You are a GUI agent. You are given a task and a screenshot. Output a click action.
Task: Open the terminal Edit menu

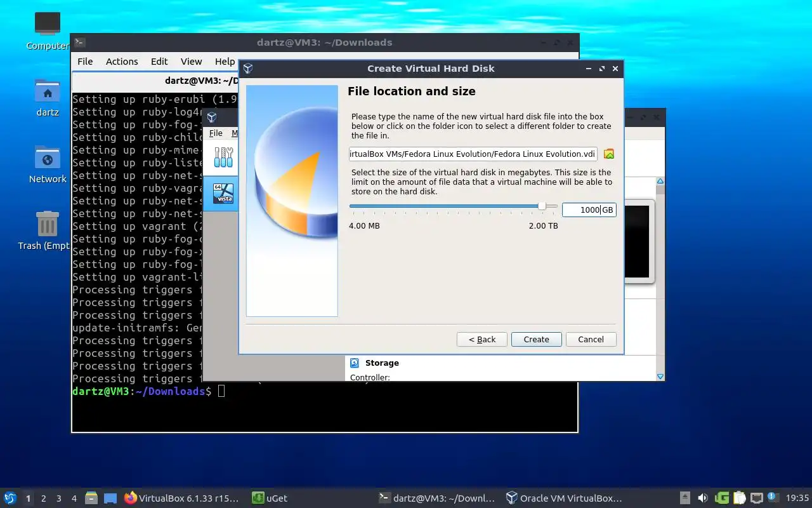click(x=159, y=62)
